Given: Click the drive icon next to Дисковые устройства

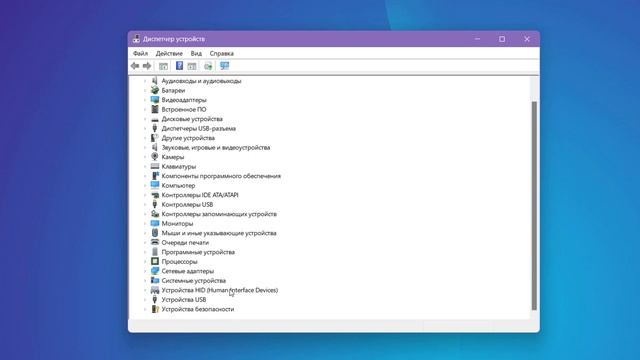Looking at the screenshot, I should 155,119.
